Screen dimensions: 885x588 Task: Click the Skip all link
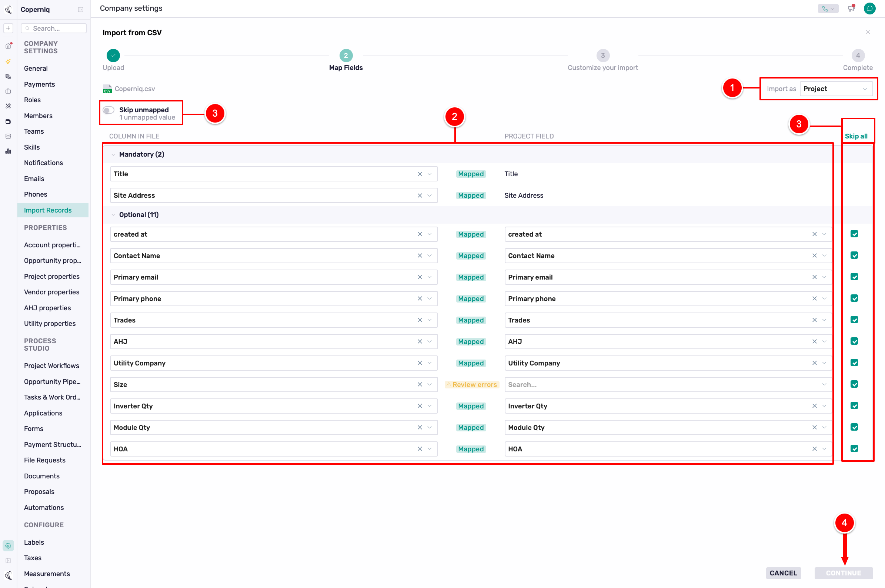point(856,136)
